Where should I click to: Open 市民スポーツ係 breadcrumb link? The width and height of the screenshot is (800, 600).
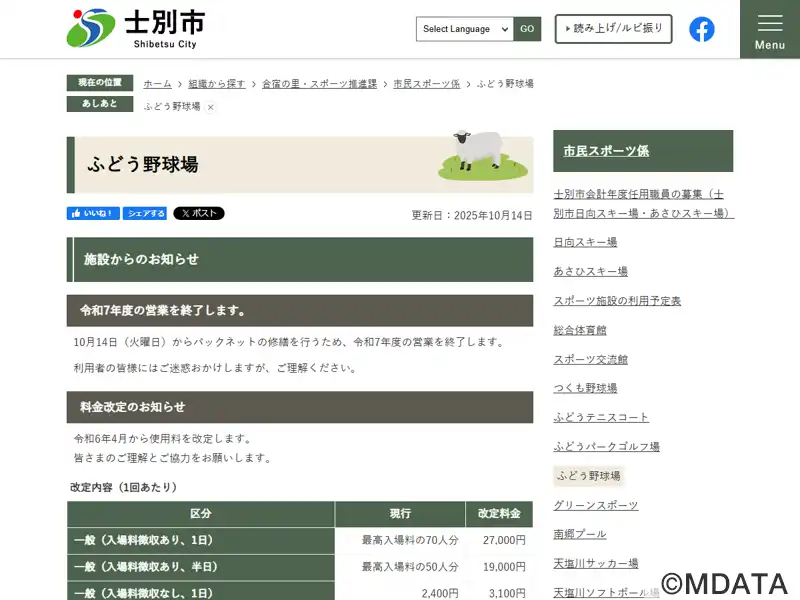pos(426,84)
